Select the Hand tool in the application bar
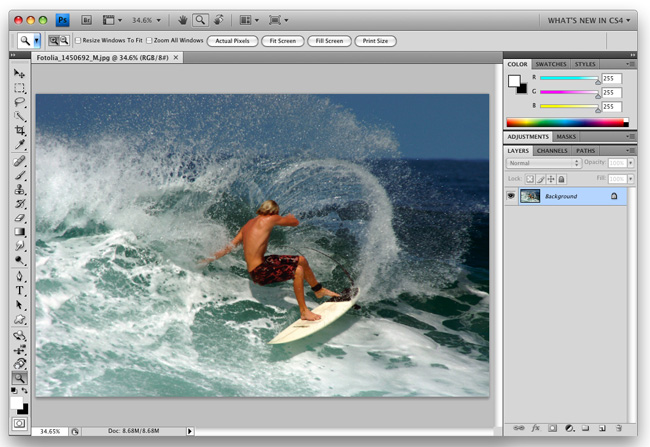This screenshot has height=447, width=650. point(183,19)
